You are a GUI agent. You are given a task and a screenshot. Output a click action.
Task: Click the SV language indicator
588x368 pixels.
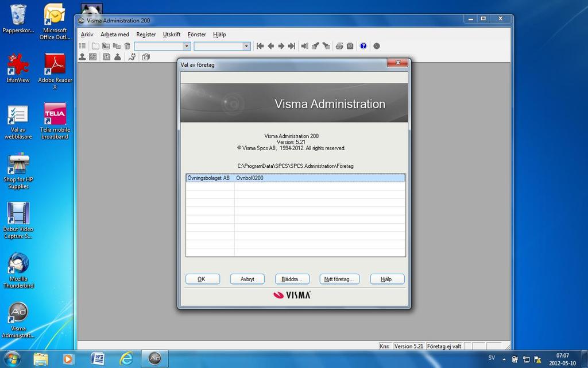492,358
